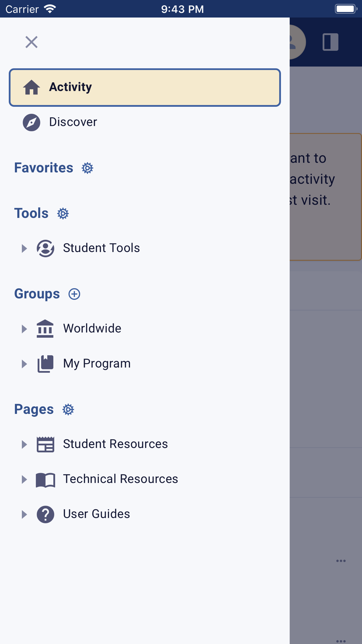Viewport: 362px width, 644px height.
Task: Expand Technical Resources arrow
Action: point(24,480)
